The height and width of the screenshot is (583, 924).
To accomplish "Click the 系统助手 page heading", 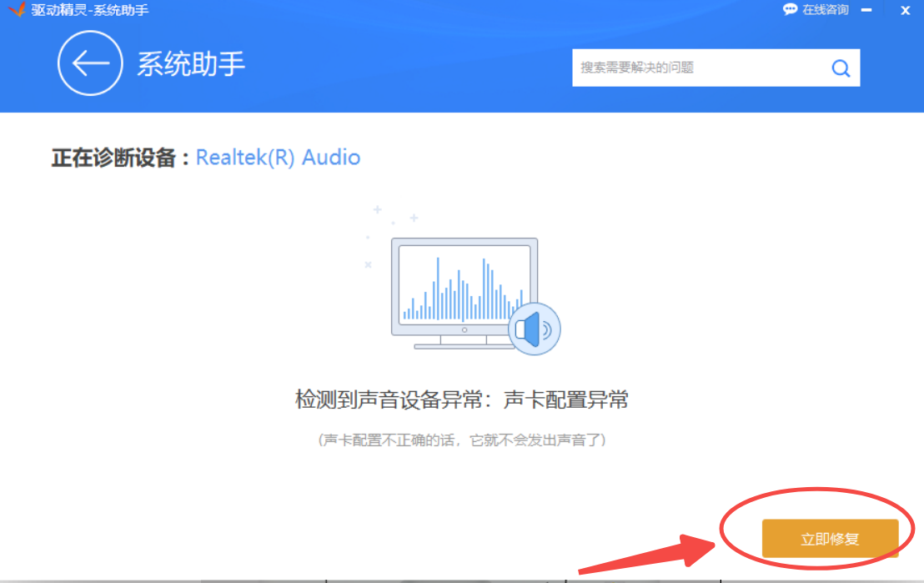I will 191,64.
